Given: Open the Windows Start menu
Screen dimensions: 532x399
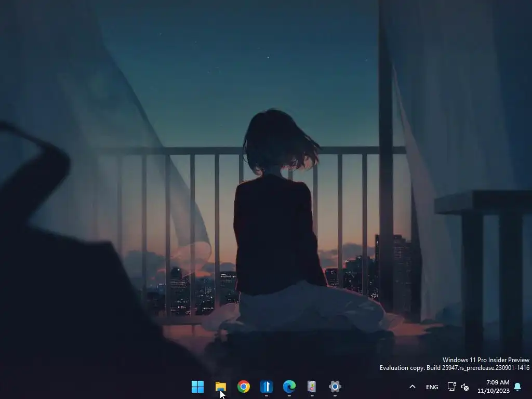Looking at the screenshot, I should click(x=197, y=387).
